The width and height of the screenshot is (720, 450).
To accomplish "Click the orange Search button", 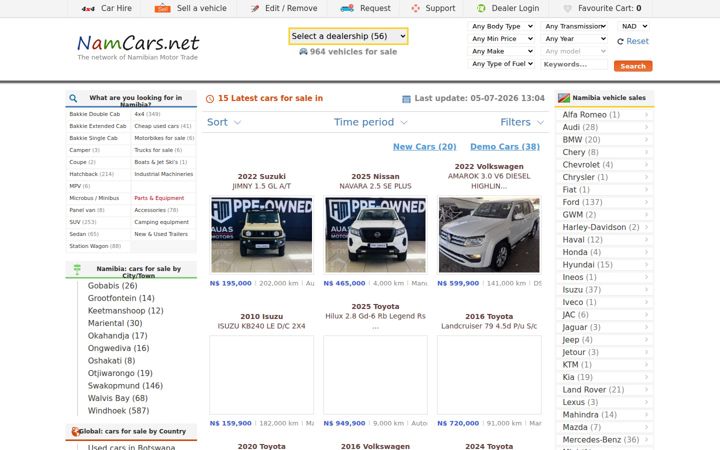I will [x=633, y=66].
